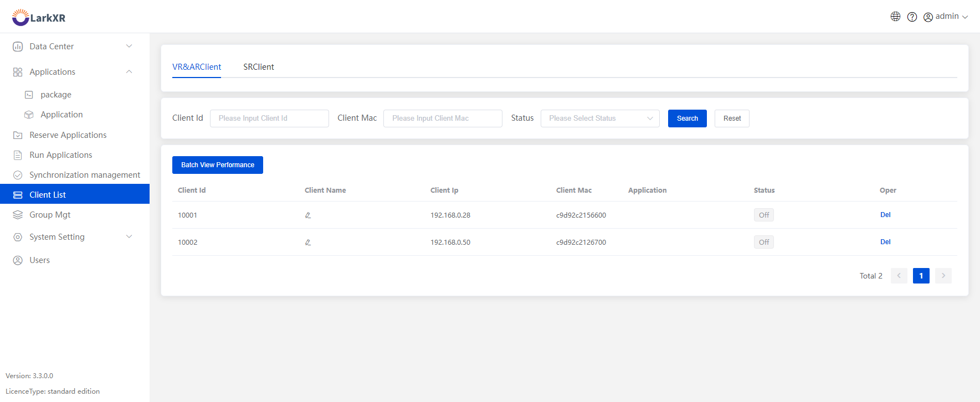This screenshot has width=980, height=402.
Task: Expand the Data Center menu chevron
Action: coord(129,46)
